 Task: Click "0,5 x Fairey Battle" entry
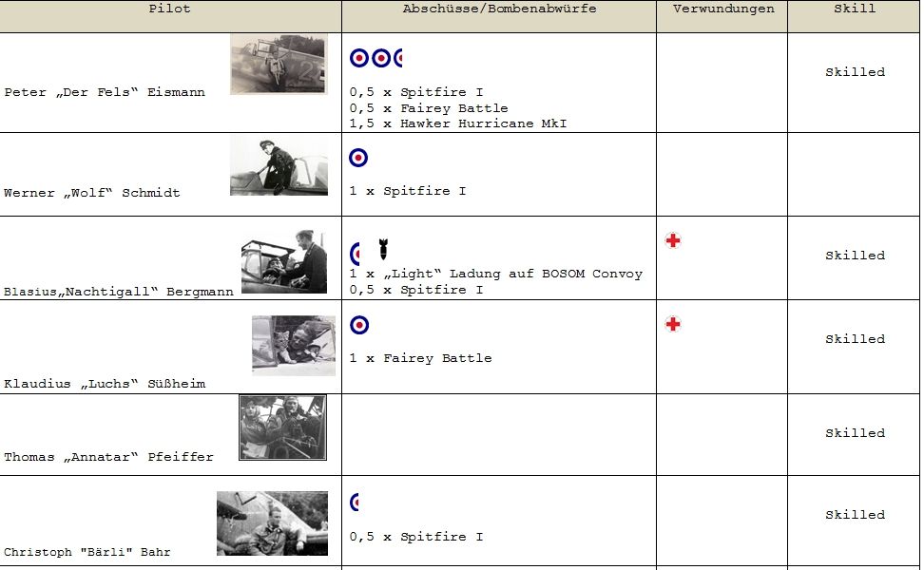tap(429, 107)
